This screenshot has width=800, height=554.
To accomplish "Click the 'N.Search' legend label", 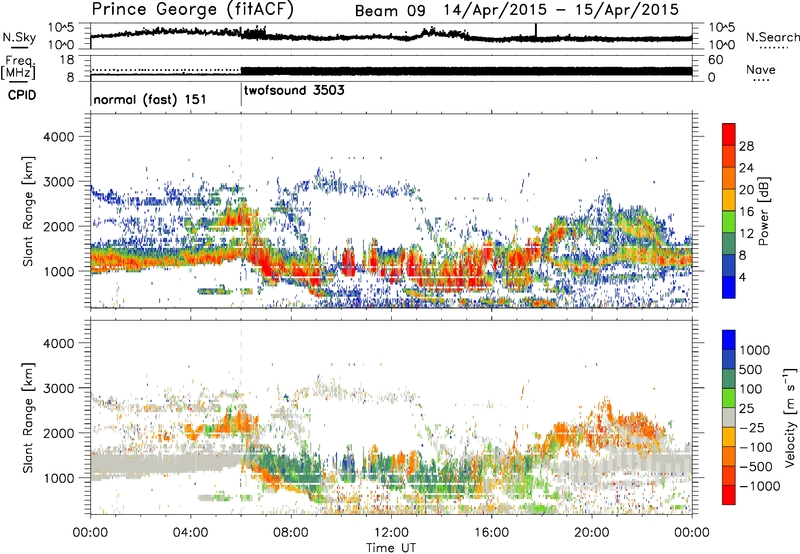I will click(773, 37).
